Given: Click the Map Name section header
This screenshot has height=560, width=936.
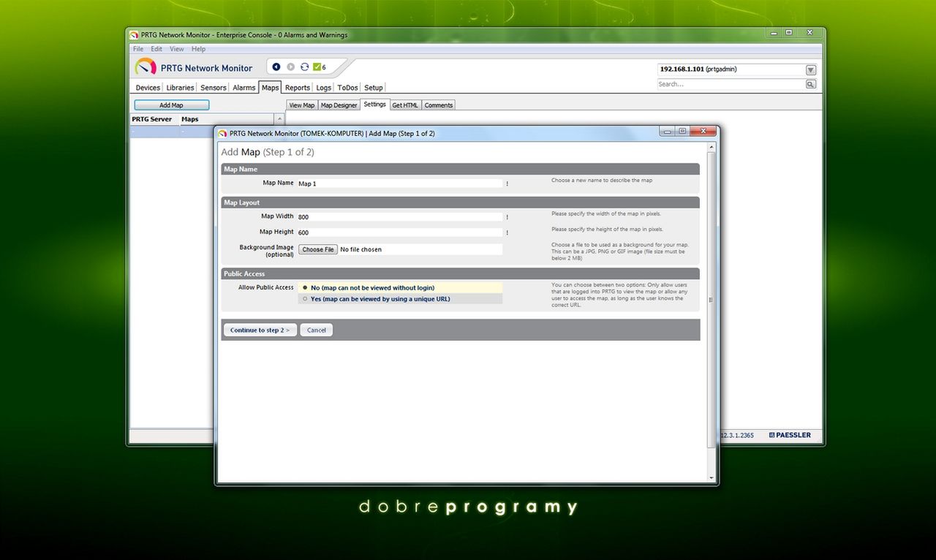Looking at the screenshot, I should (461, 169).
